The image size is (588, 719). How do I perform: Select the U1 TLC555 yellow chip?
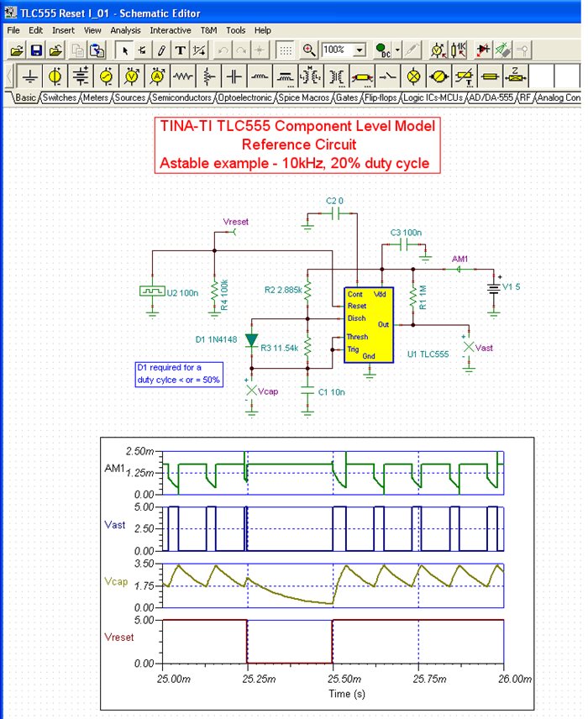[x=369, y=325]
